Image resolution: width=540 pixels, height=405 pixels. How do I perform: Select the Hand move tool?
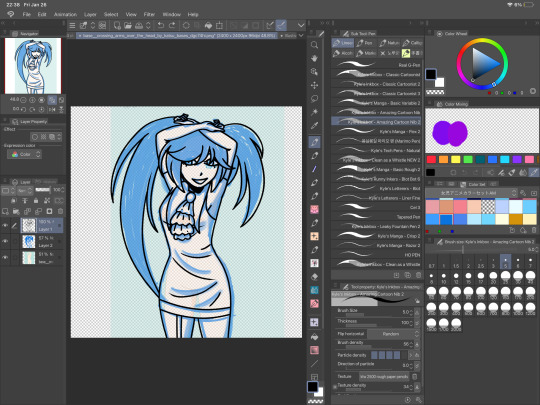click(314, 58)
